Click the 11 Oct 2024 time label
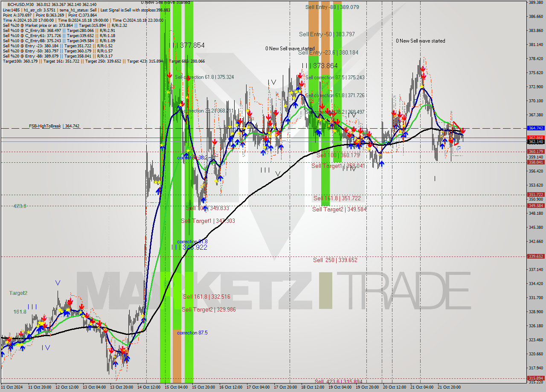Viewport: 546px width, 392px height. [x=12, y=387]
